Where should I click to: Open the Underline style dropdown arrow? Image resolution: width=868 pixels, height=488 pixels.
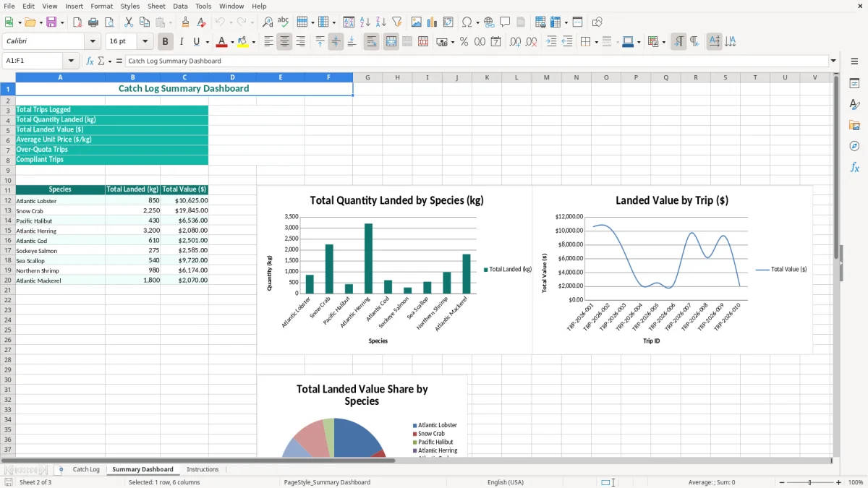[207, 42]
